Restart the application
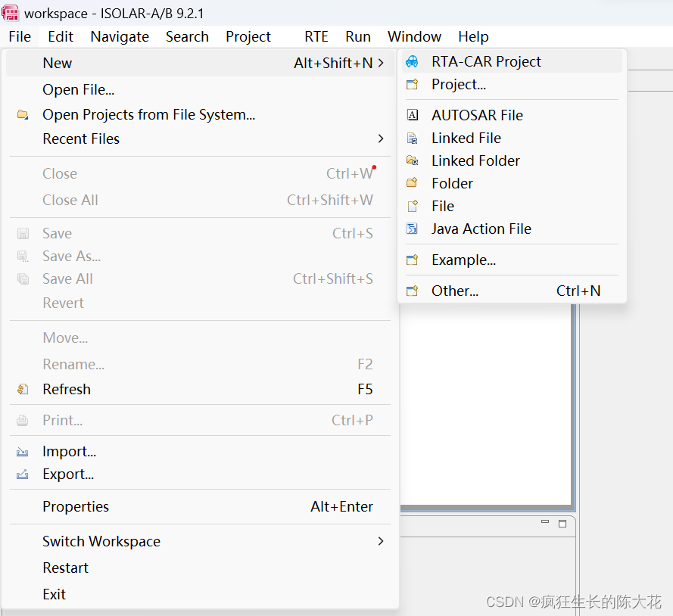 click(65, 568)
